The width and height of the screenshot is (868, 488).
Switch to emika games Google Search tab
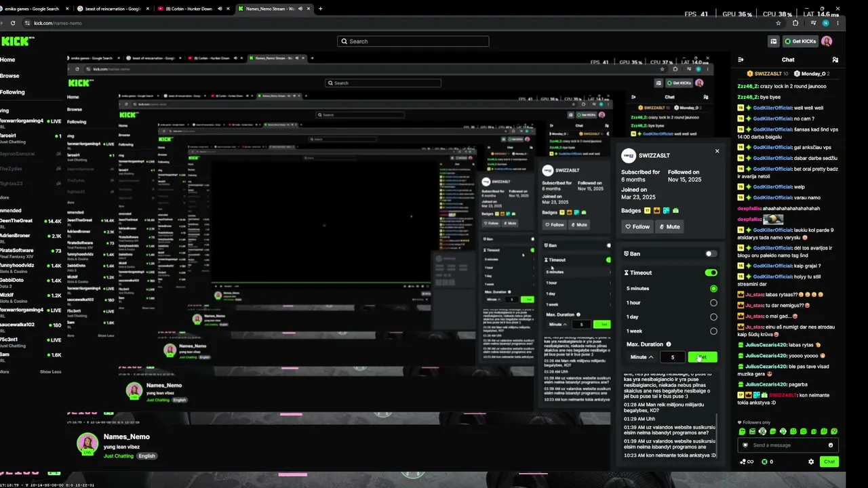click(x=34, y=9)
